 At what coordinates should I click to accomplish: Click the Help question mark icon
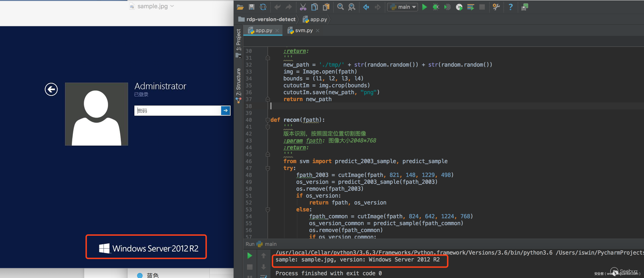point(511,7)
